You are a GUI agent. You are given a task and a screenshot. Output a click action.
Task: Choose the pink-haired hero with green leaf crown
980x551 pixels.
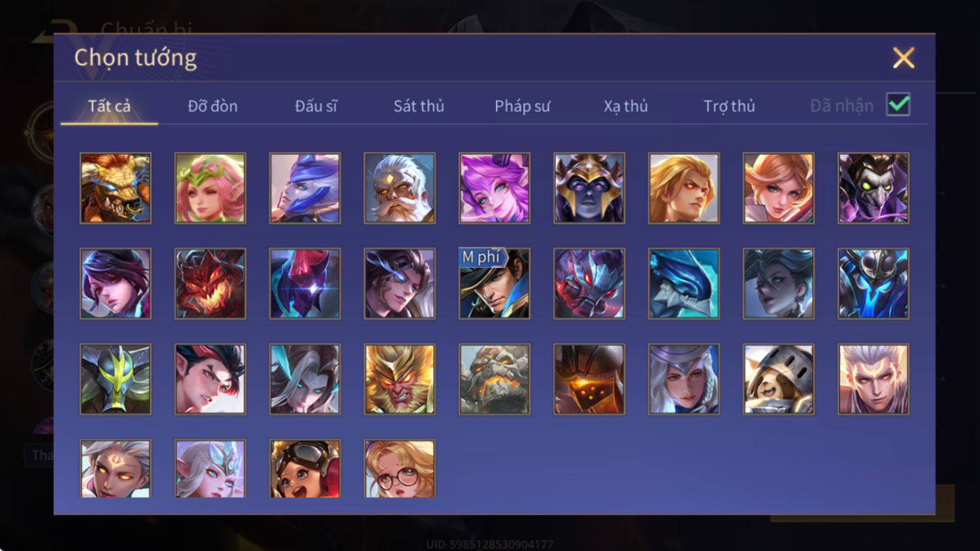pos(210,188)
